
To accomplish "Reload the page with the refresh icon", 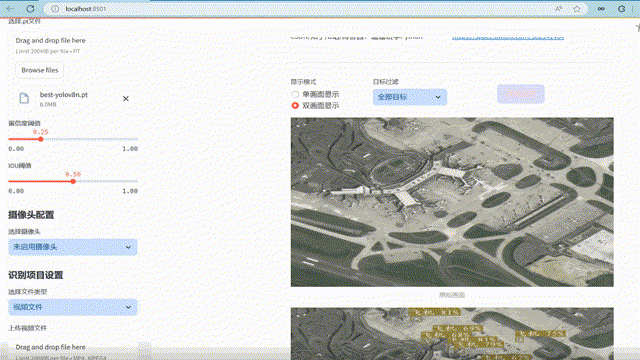I will pos(30,9).
